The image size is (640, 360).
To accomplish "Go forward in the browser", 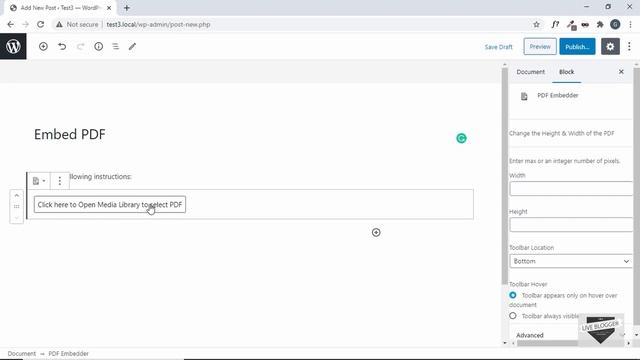I will pos(25,24).
